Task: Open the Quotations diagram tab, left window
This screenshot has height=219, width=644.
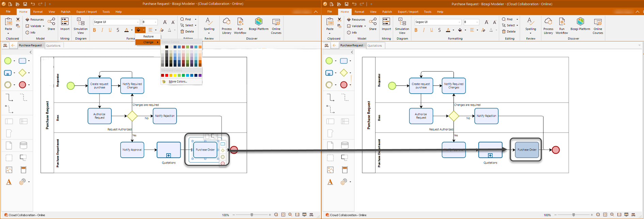Action: [x=53, y=45]
